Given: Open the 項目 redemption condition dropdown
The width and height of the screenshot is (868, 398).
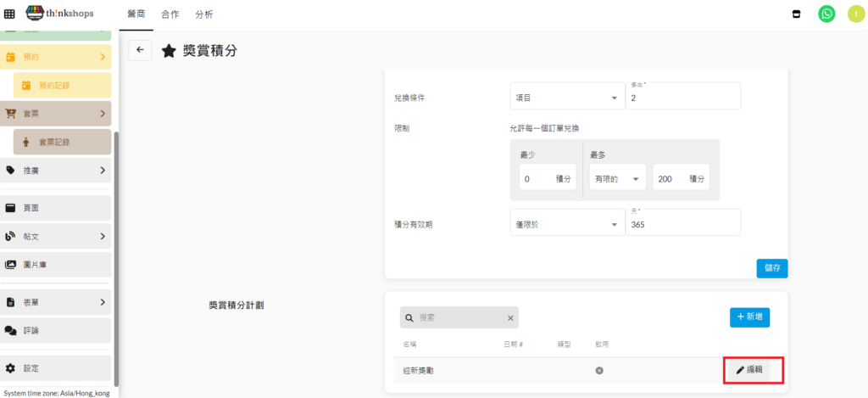Looking at the screenshot, I should point(565,98).
